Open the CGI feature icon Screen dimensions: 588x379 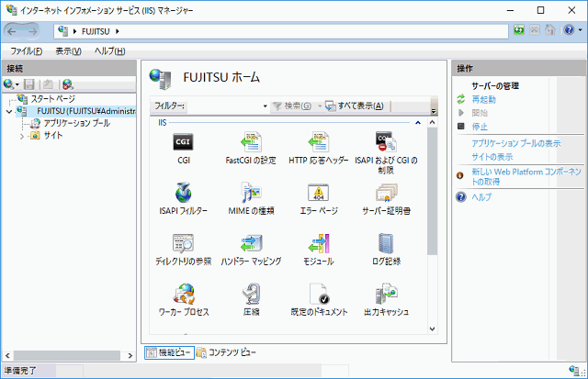click(x=183, y=142)
